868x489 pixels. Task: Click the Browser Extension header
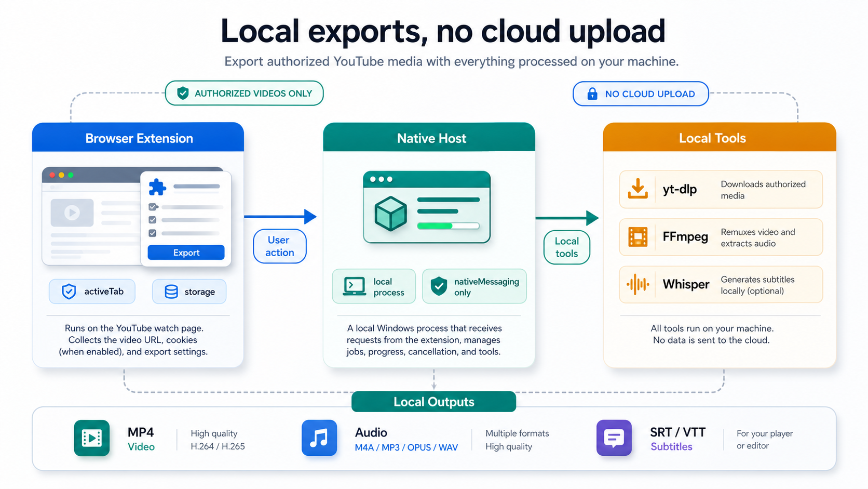tap(139, 138)
